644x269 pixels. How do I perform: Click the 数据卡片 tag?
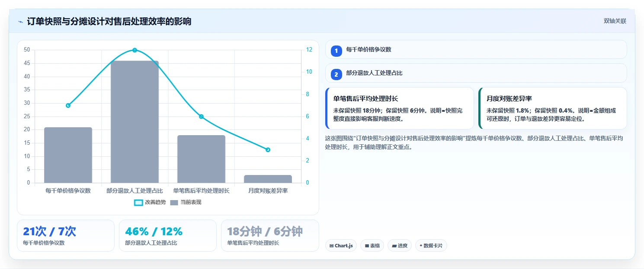click(x=431, y=246)
